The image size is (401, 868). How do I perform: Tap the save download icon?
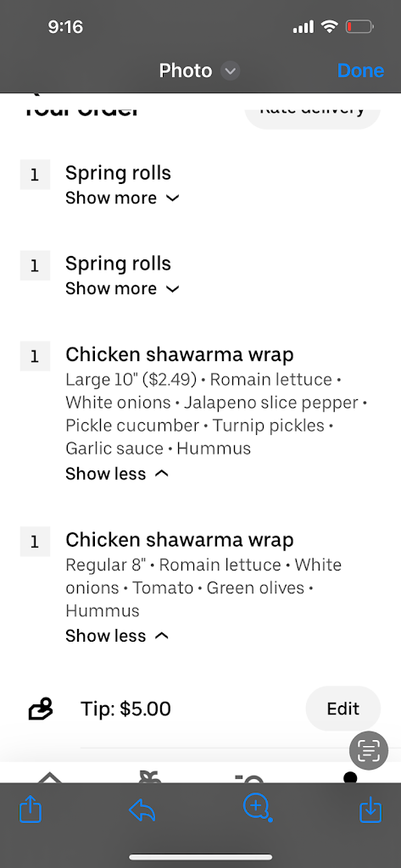pyautogui.click(x=370, y=811)
